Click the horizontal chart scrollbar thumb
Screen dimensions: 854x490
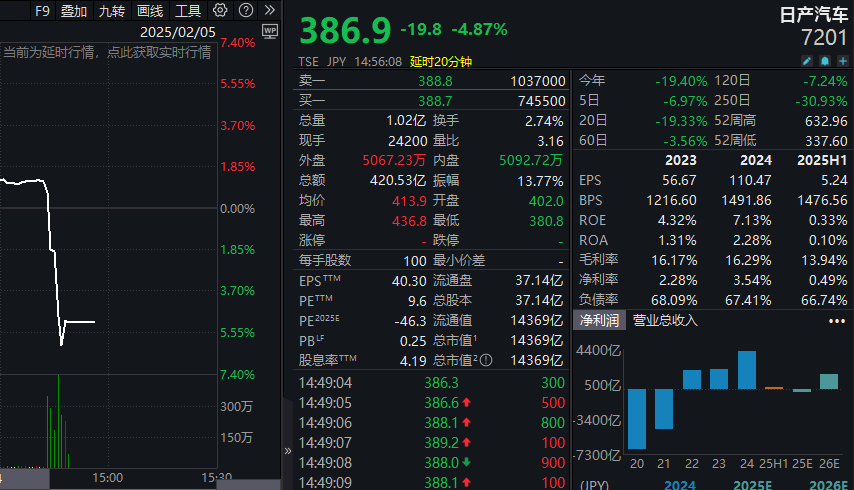click(25, 479)
